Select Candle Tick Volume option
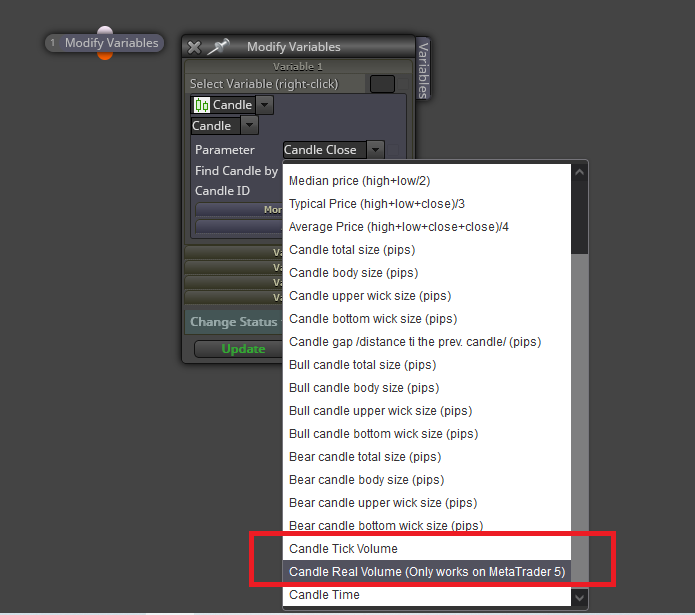The width and height of the screenshot is (695, 615). coord(427,549)
